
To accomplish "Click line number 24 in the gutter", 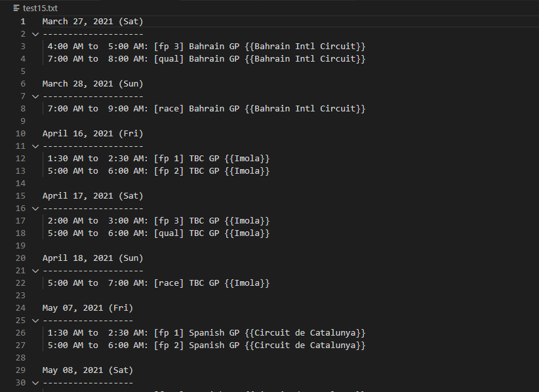I will [x=20, y=307].
